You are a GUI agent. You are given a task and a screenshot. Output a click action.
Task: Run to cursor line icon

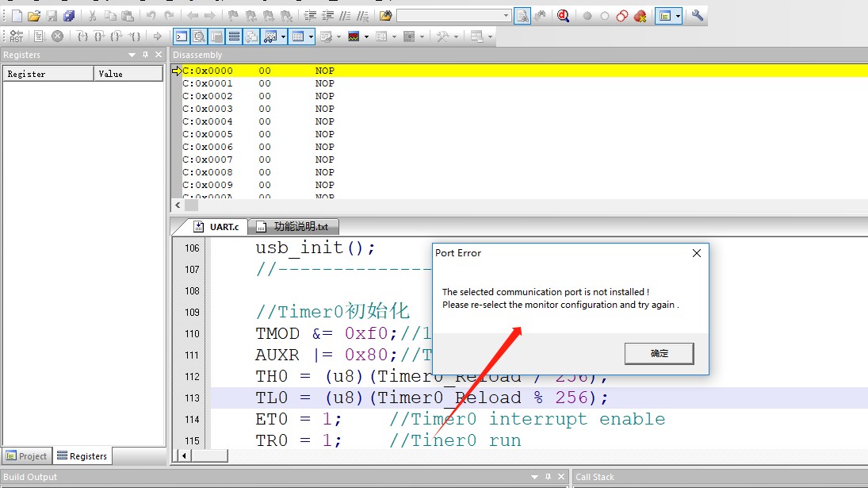point(135,37)
